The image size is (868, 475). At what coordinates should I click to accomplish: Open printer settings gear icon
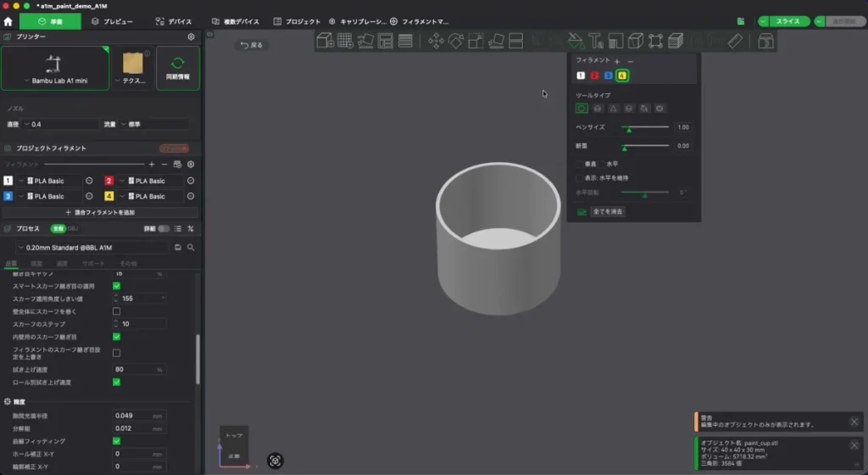pyautogui.click(x=191, y=36)
